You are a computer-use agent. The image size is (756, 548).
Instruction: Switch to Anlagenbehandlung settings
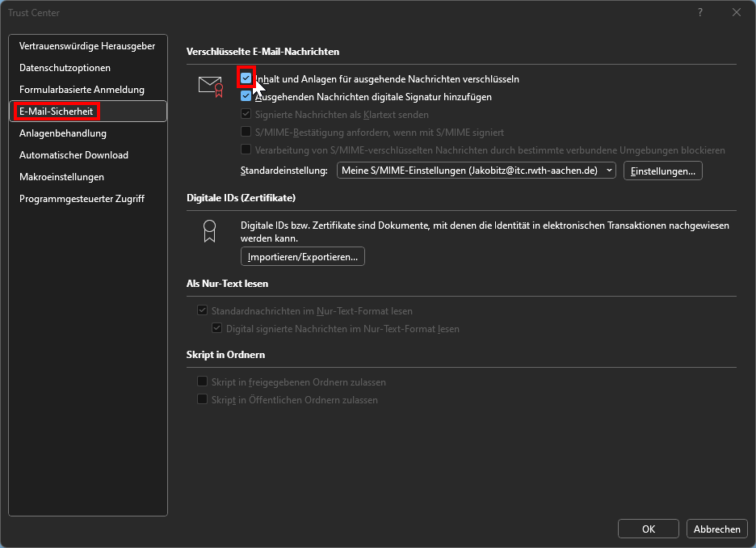(x=63, y=133)
